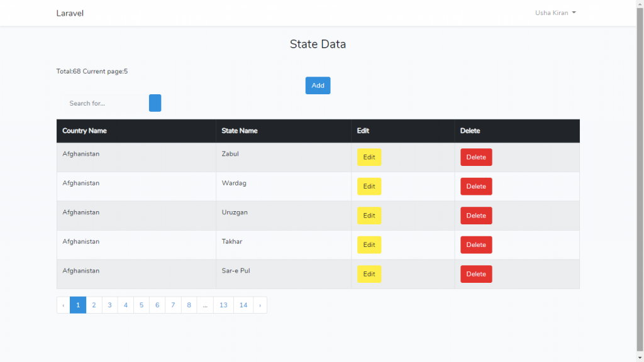
Task: Edit the Sar-e Pul state row
Action: 369,274
